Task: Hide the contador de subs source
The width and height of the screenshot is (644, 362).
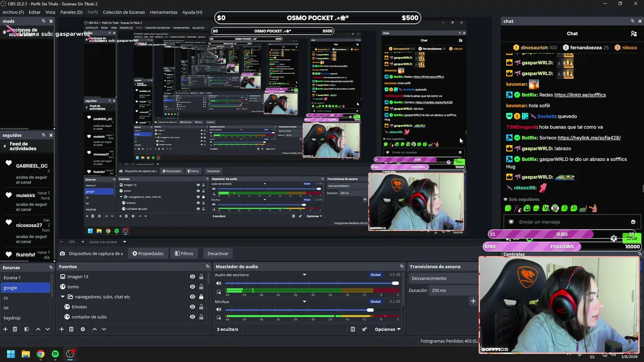Action: coord(192,317)
